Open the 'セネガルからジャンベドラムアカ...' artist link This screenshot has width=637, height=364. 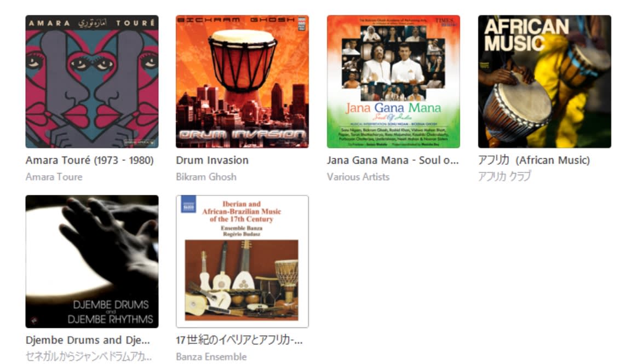pos(89,357)
